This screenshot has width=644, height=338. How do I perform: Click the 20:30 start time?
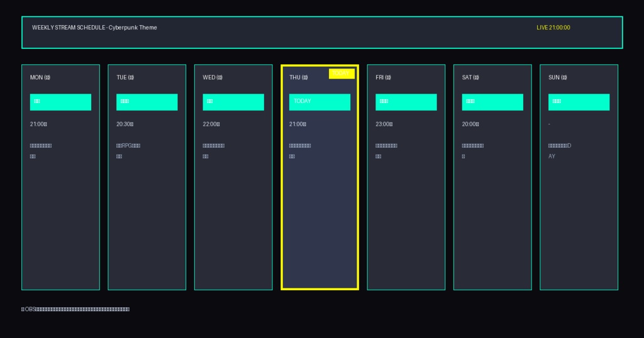point(125,124)
